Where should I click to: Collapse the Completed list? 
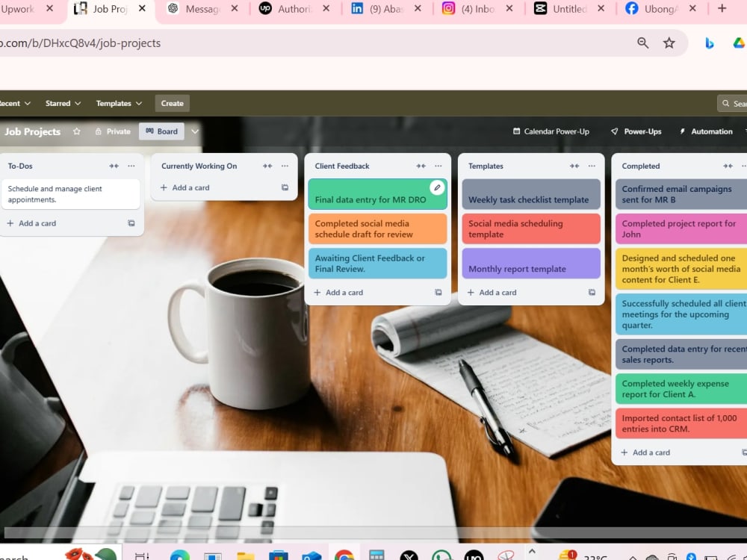click(x=728, y=167)
